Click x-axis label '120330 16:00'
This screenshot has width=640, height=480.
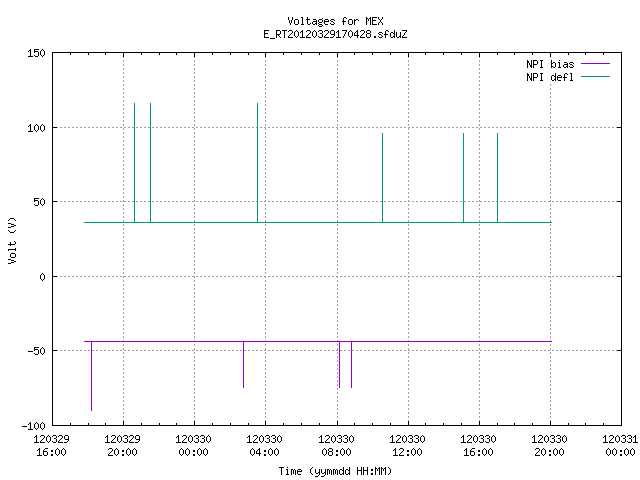point(478,446)
